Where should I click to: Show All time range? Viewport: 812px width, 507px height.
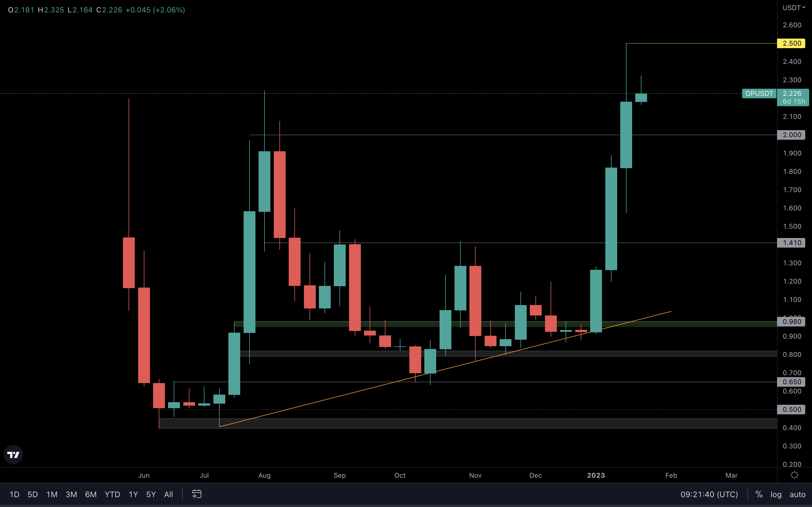pos(168,494)
